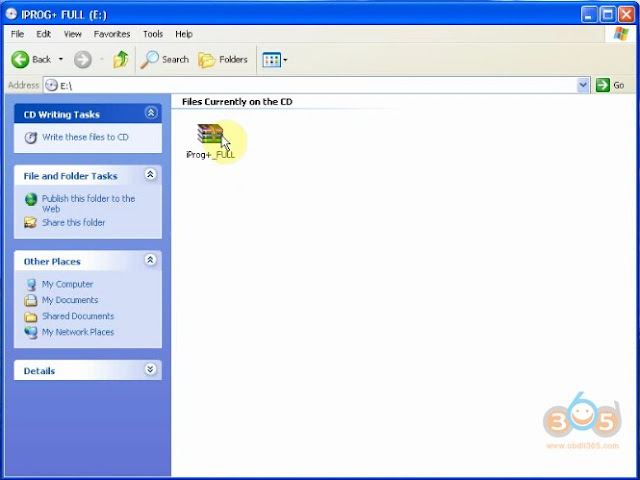Click Publish this folder to the Web
The width and height of the screenshot is (640, 480).
coord(89,203)
